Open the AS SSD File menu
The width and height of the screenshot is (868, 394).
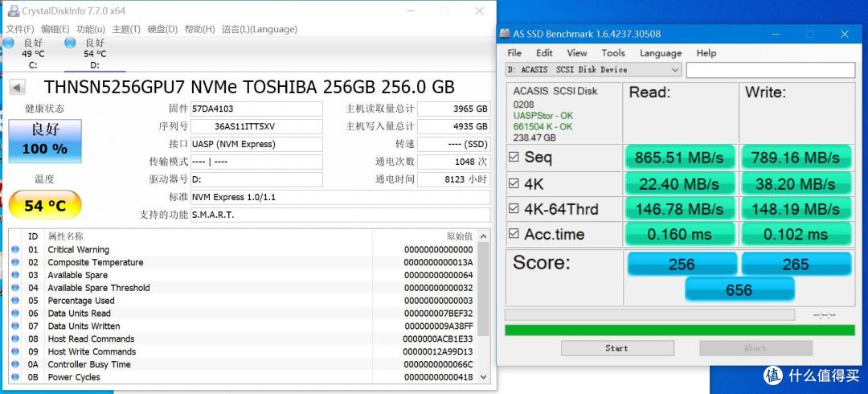pyautogui.click(x=514, y=53)
